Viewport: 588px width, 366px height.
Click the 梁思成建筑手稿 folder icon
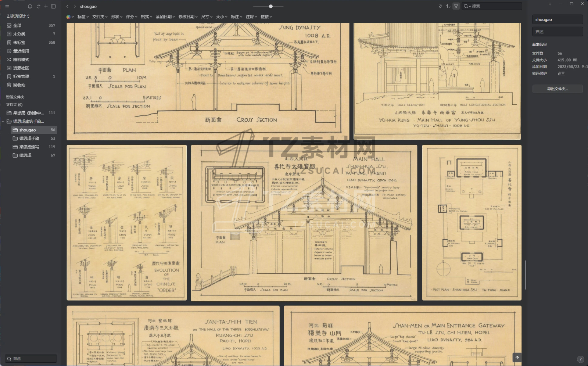point(9,121)
